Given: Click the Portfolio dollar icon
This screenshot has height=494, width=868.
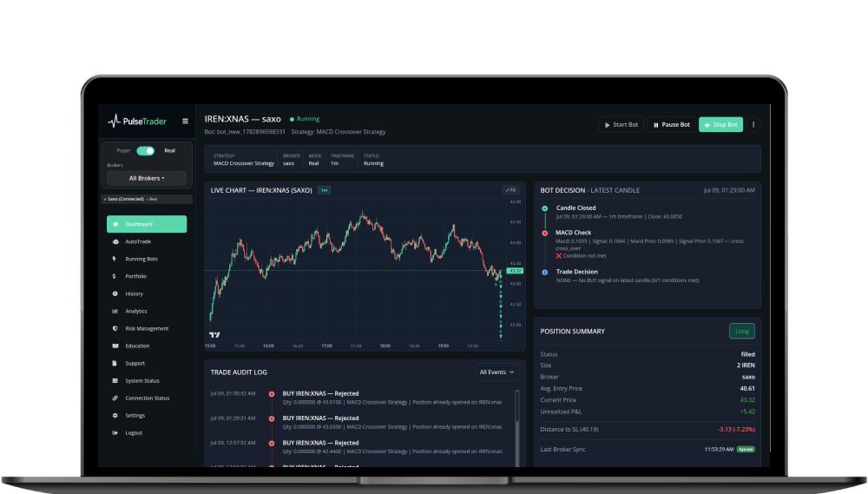Looking at the screenshot, I should 114,276.
